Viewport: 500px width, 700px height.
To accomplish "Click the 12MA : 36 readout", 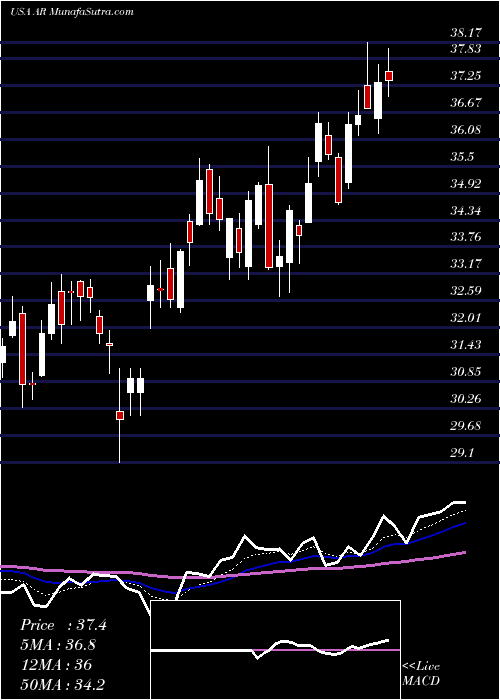I will 56,665.
